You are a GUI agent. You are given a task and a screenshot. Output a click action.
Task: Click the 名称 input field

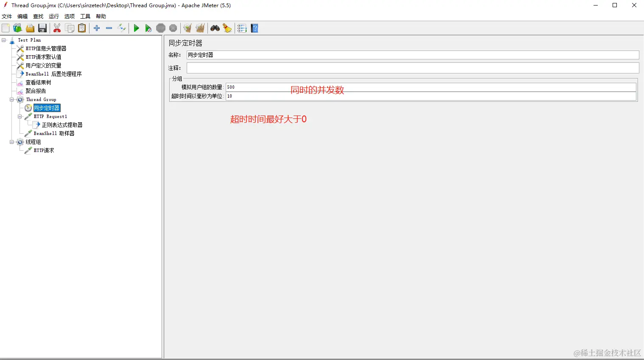click(x=413, y=55)
